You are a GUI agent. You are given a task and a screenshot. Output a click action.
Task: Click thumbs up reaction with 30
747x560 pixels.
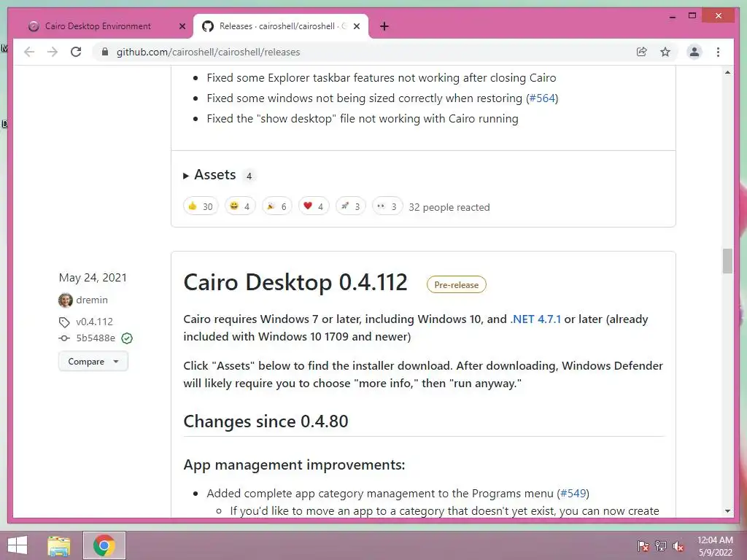coord(201,206)
